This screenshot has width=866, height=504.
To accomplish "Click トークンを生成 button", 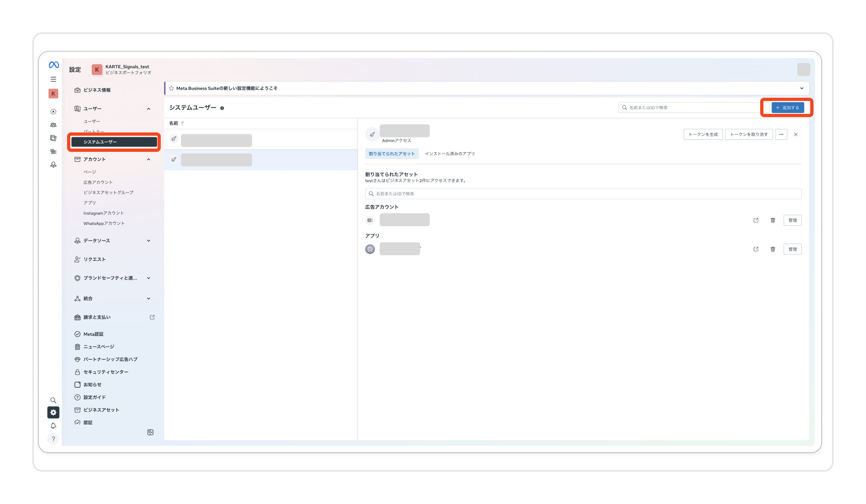I will [703, 134].
